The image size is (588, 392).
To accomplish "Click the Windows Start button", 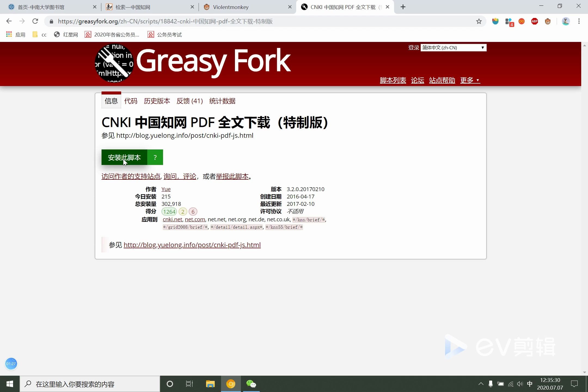I will tap(10, 384).
